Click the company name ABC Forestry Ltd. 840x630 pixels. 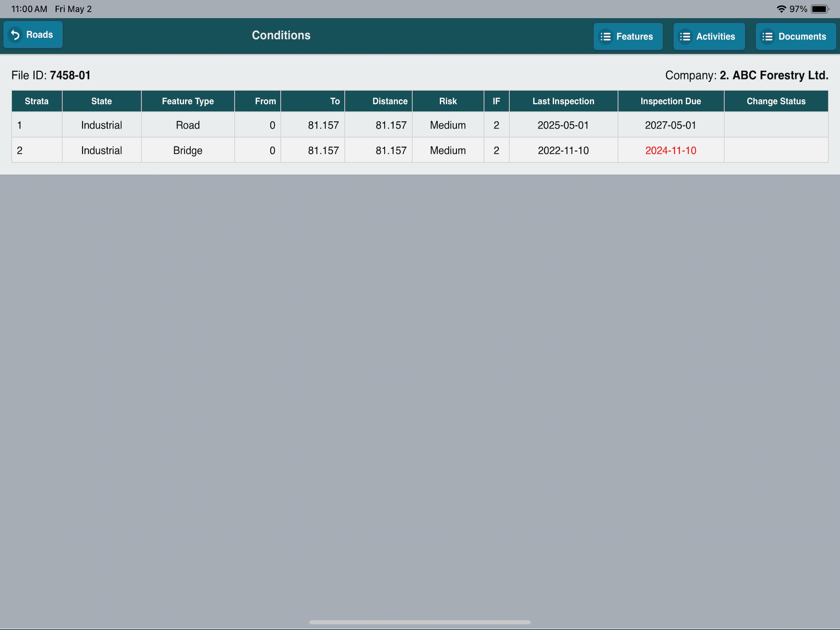(774, 75)
